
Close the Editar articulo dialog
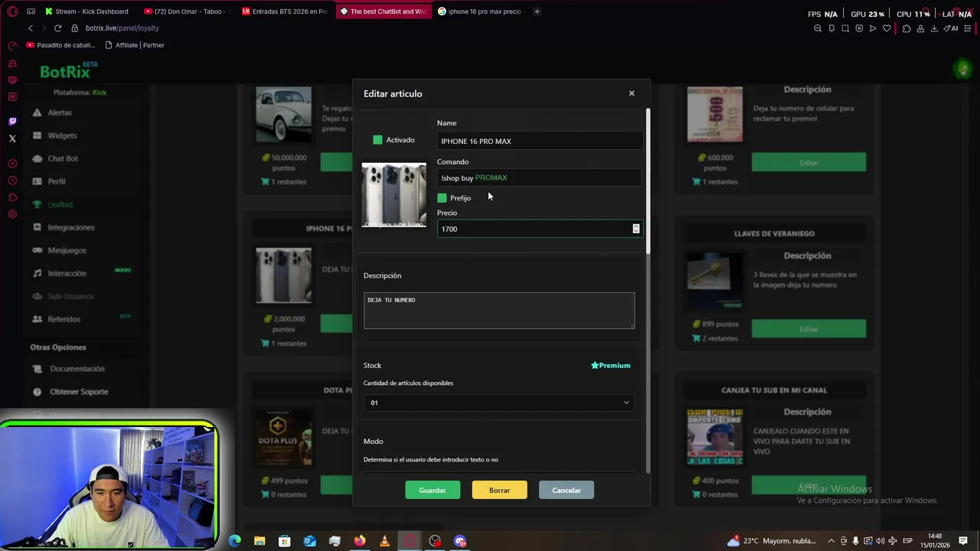point(632,93)
